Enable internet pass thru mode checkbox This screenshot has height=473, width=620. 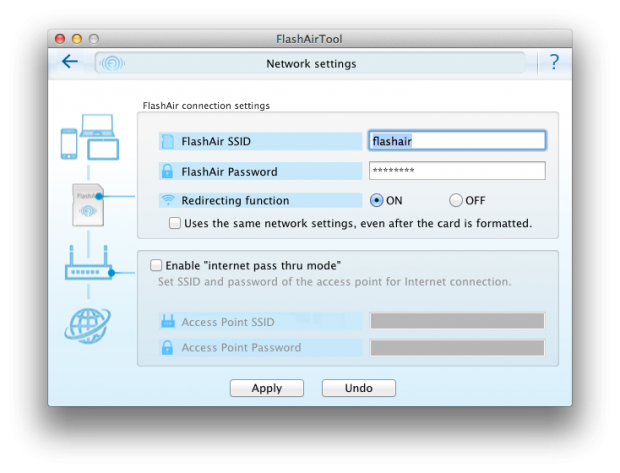point(156,265)
